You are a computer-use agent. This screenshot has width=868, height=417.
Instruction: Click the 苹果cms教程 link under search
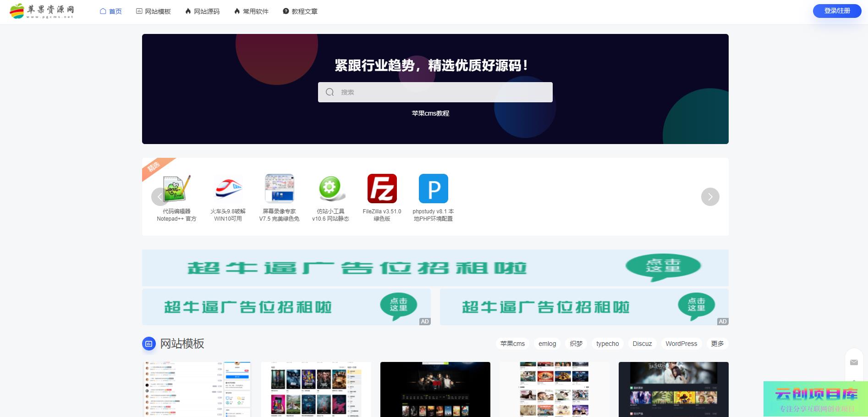[x=430, y=113]
